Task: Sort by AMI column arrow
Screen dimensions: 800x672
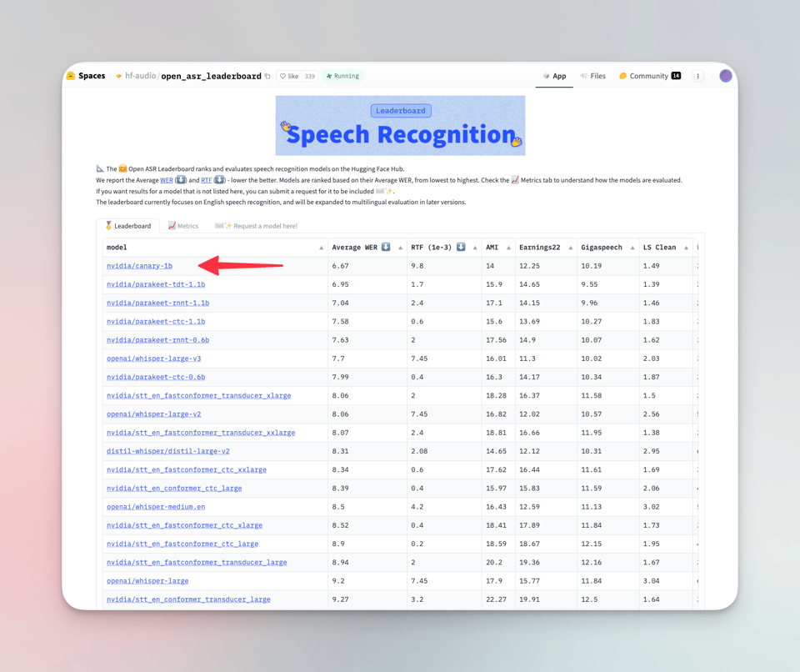Action: tap(508, 248)
